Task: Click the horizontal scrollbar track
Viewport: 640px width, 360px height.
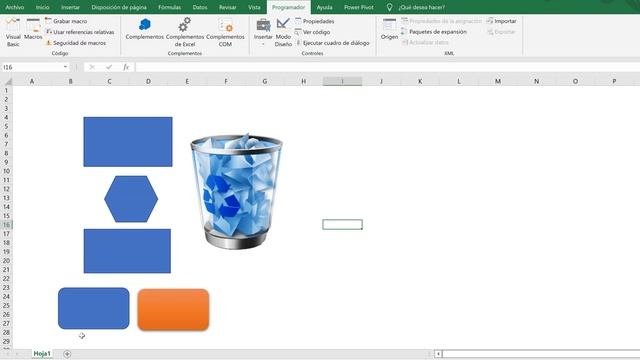Action: (x=541, y=354)
